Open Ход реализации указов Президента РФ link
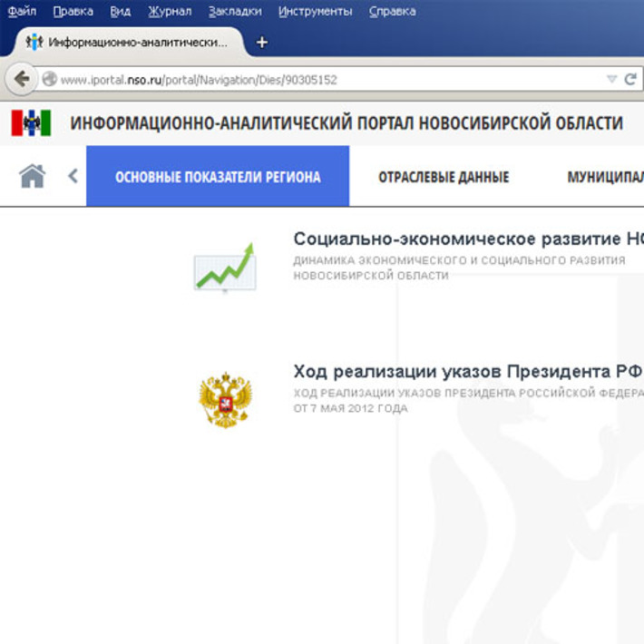Screen dimensions: 644x644 tap(467, 371)
